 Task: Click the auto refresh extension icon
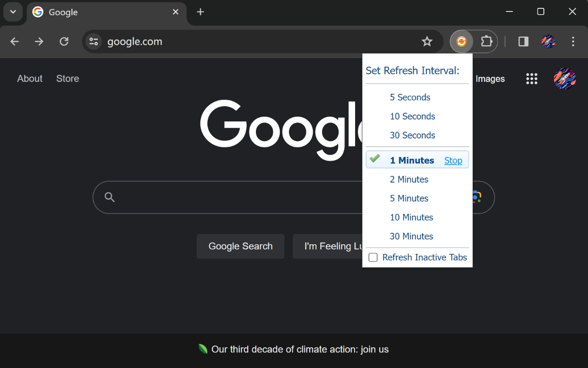(x=461, y=41)
